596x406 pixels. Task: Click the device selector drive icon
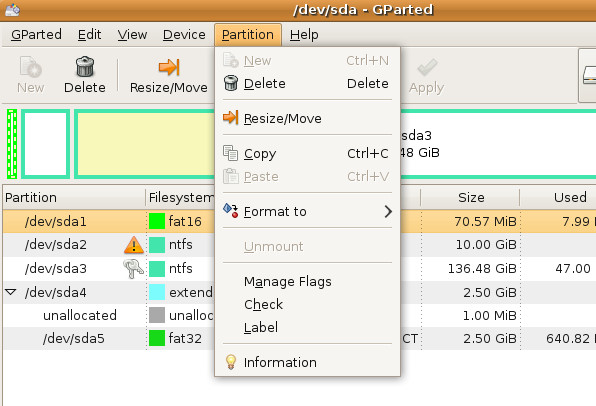click(x=589, y=75)
